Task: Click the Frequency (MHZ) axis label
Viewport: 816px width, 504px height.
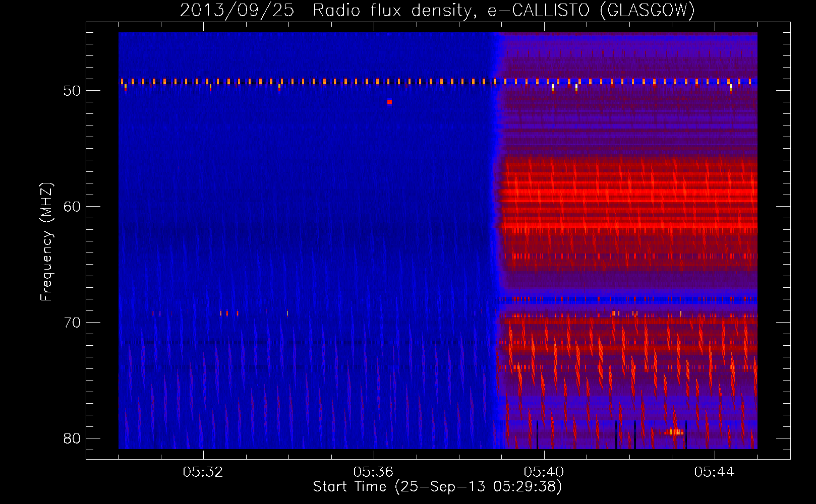Action: tap(46, 242)
